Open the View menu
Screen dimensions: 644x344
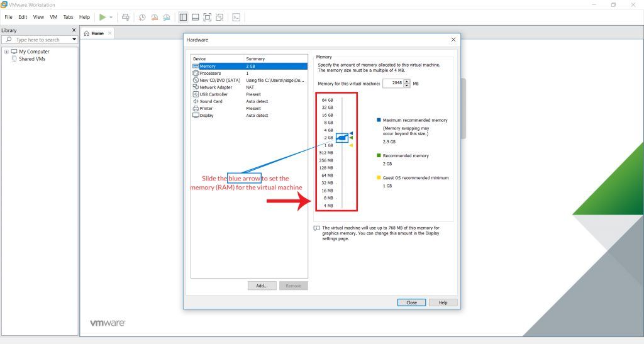tap(38, 17)
